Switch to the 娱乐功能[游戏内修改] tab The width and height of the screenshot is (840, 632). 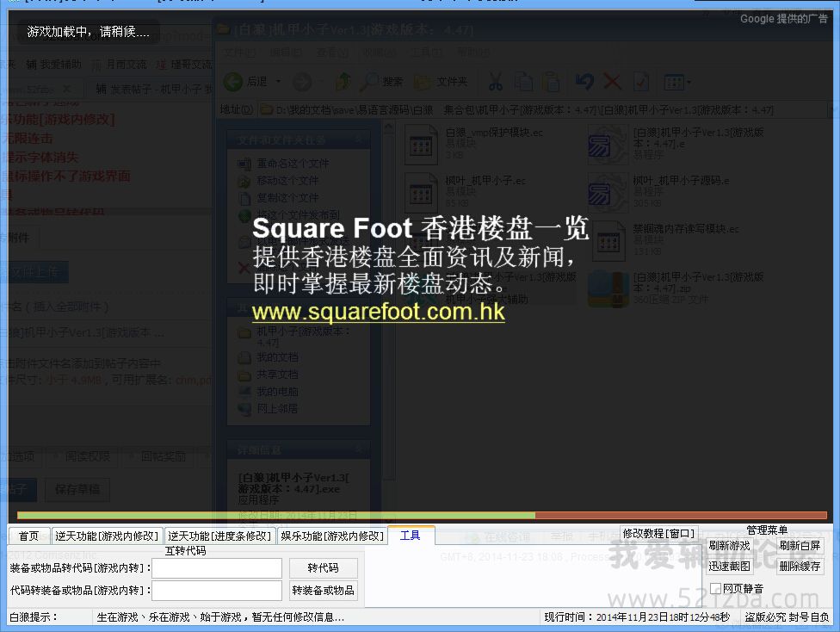(332, 536)
